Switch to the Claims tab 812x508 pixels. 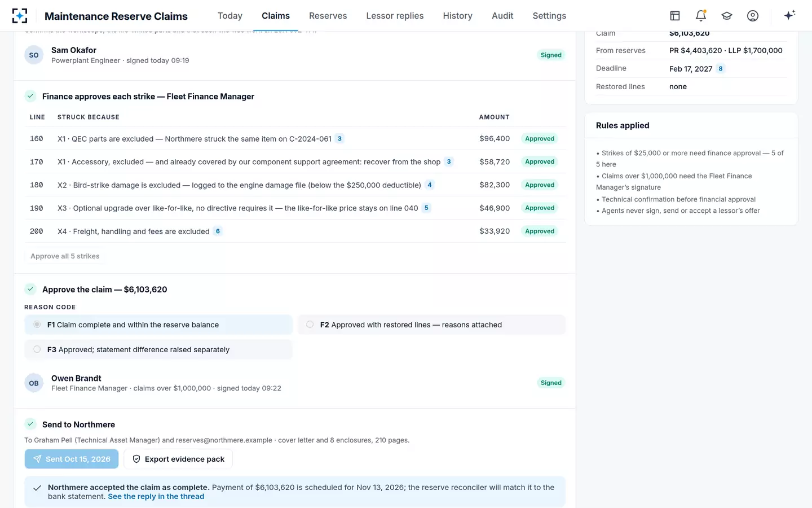(x=276, y=16)
